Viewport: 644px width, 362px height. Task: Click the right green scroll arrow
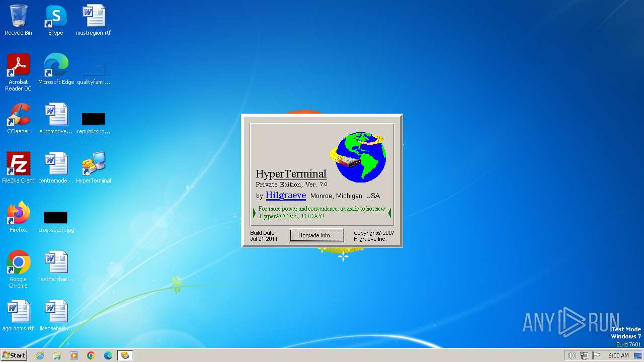pos(389,213)
